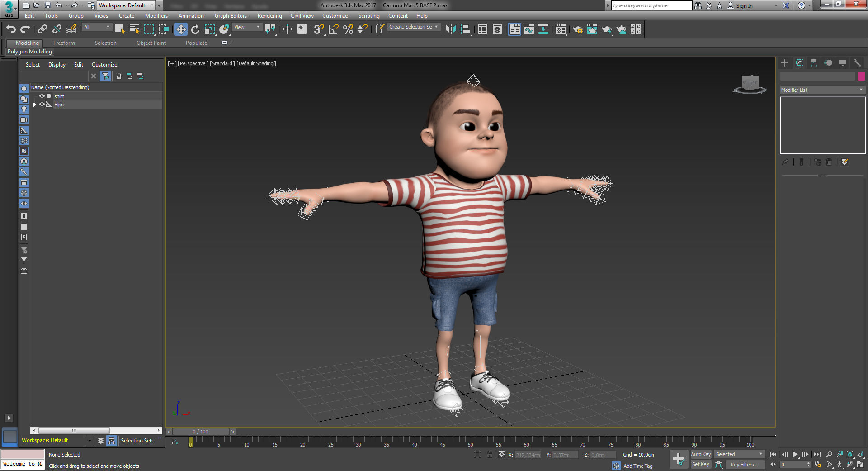Viewport: 868px width, 471px height.
Task: Open the Utilities command panel
Action: 857,63
